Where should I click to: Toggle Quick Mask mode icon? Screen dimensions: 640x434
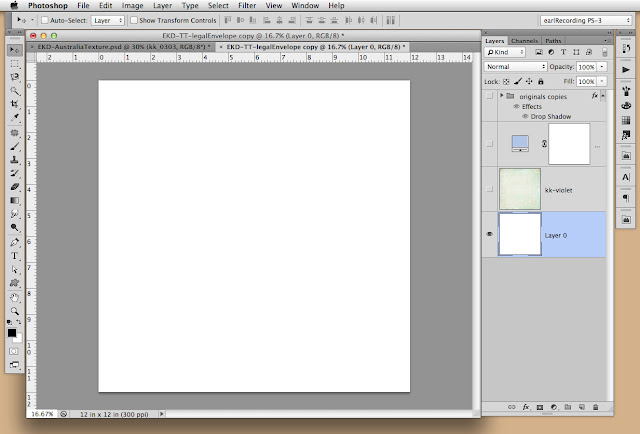[x=13, y=351]
